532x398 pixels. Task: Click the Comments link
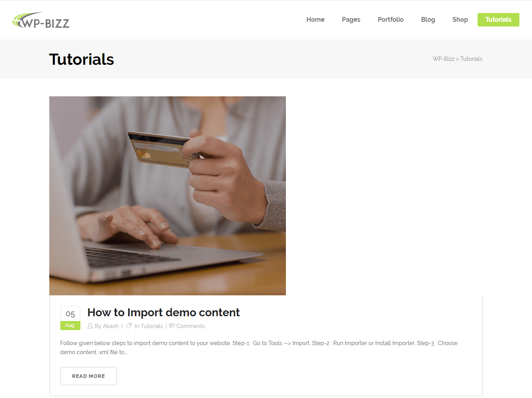pyautogui.click(x=190, y=326)
